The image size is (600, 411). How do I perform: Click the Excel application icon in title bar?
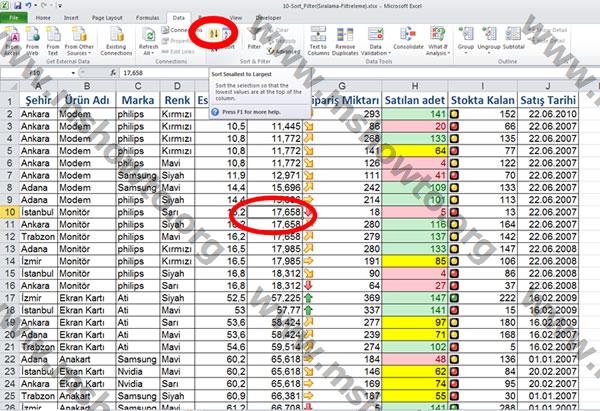(x=5, y=5)
